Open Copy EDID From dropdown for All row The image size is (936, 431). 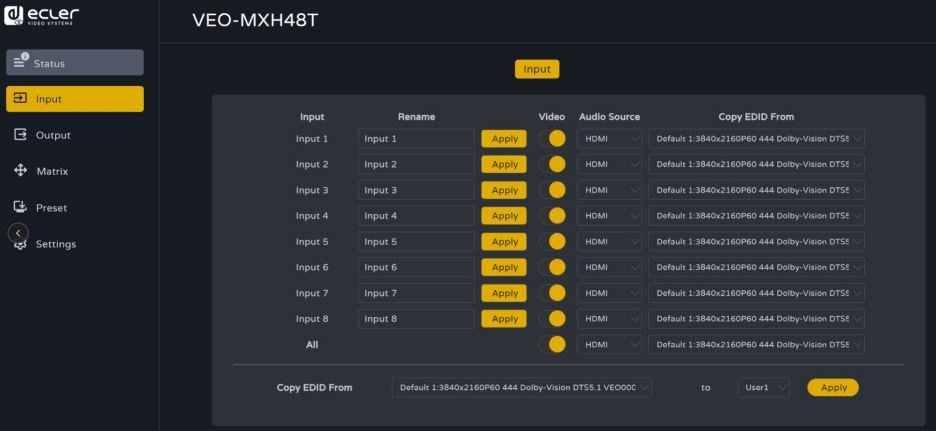click(756, 344)
